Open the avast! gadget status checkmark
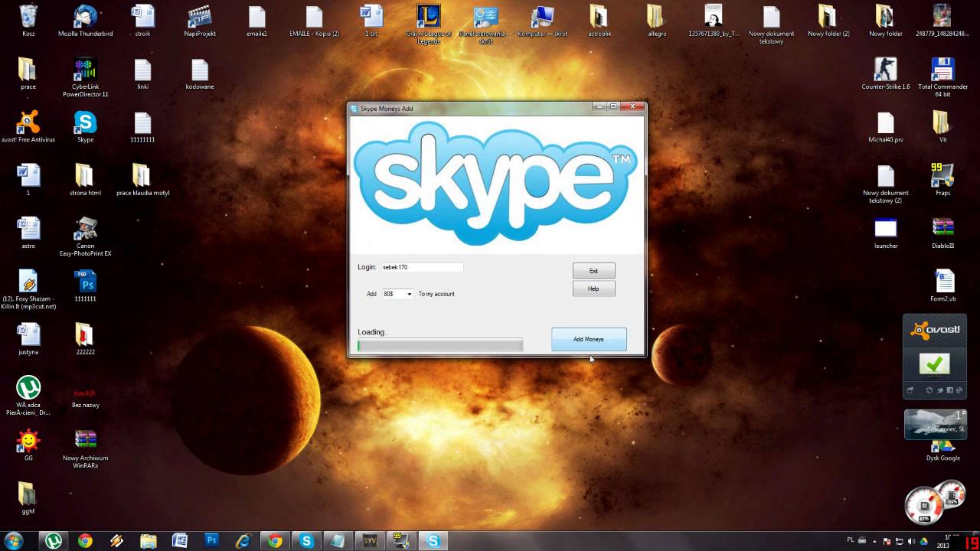This screenshot has height=551, width=980. click(x=934, y=364)
